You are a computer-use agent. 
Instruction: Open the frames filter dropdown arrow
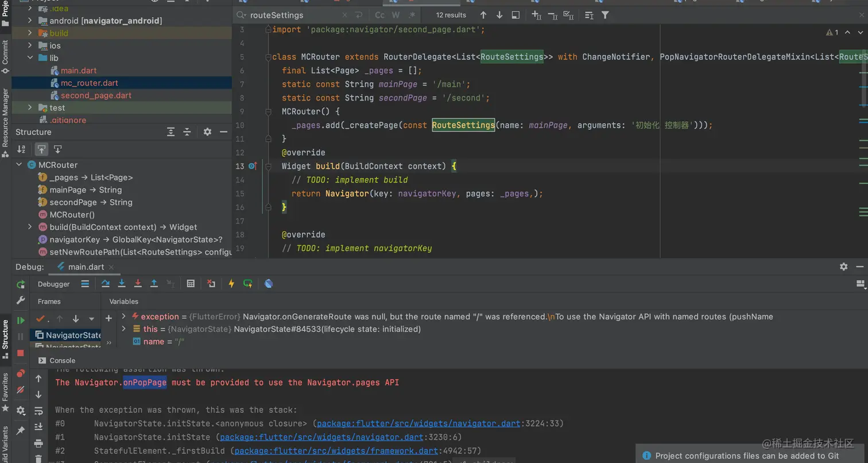91,318
